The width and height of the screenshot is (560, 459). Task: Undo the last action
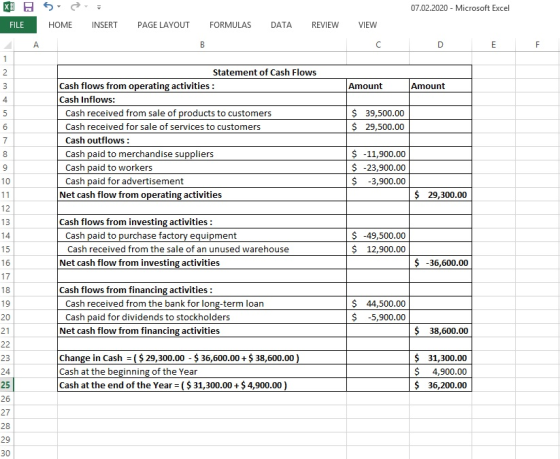click(x=48, y=6)
